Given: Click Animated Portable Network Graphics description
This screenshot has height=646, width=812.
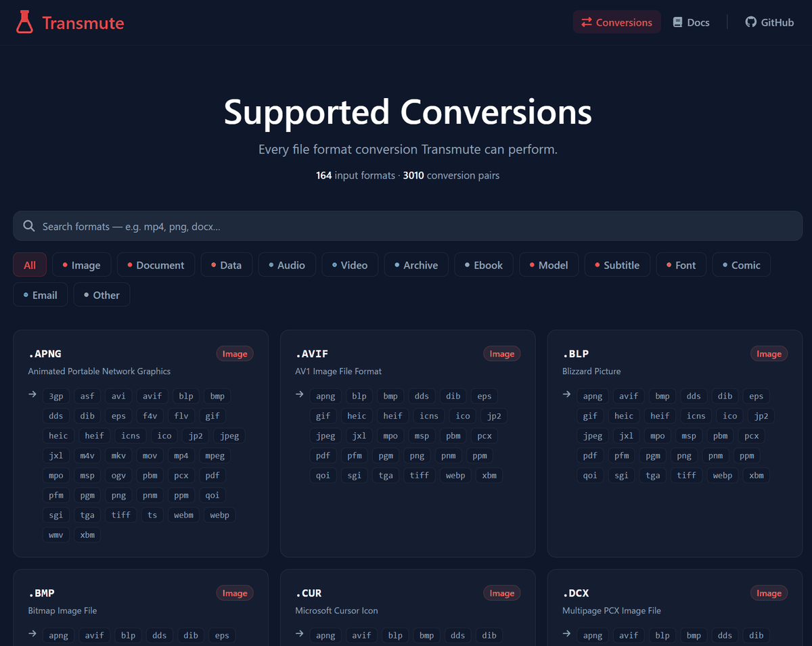Looking at the screenshot, I should pos(99,371).
